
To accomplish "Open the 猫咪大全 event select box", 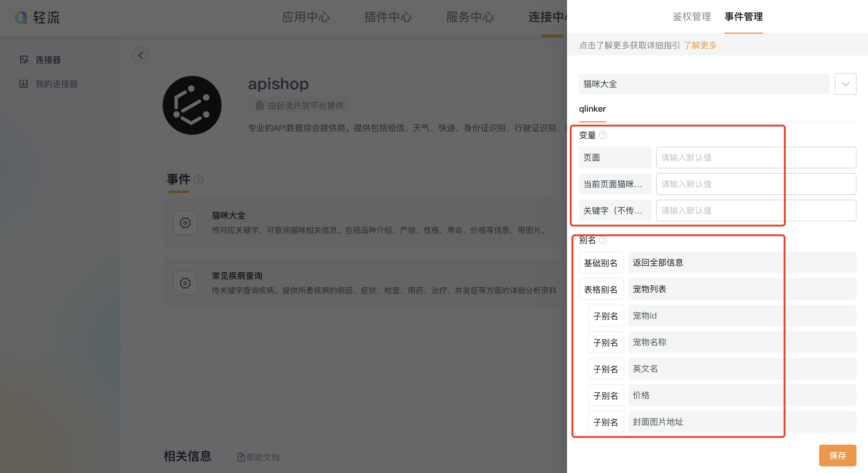I will (704, 84).
